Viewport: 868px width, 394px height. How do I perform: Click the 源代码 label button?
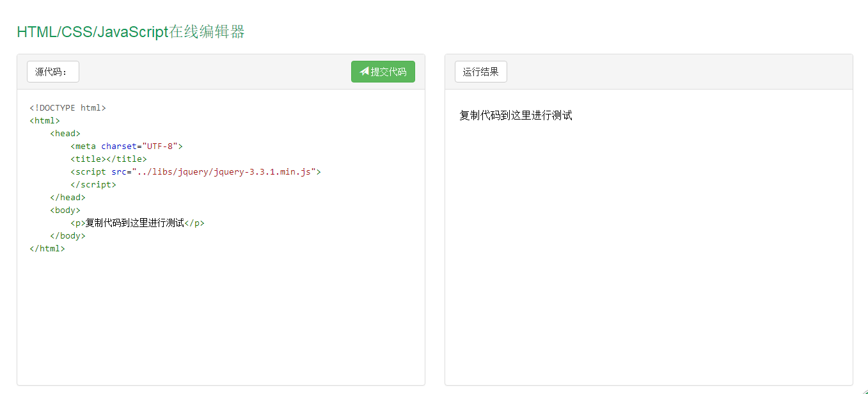(53, 72)
